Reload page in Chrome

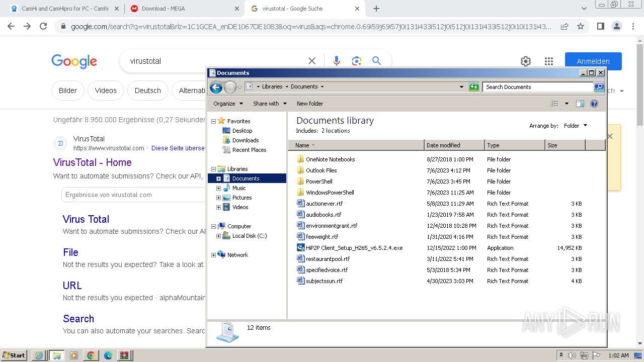tap(43, 26)
